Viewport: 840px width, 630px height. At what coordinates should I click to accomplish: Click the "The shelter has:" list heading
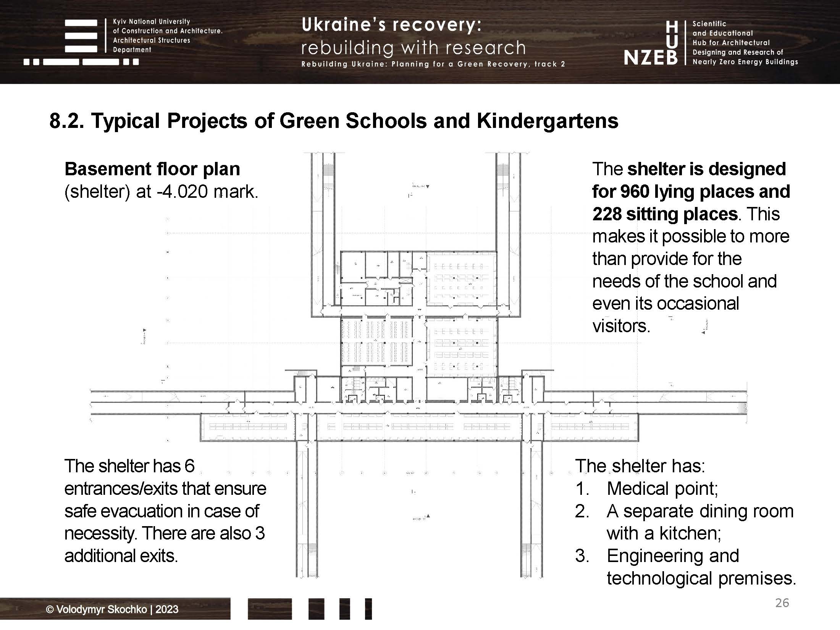pos(640,466)
